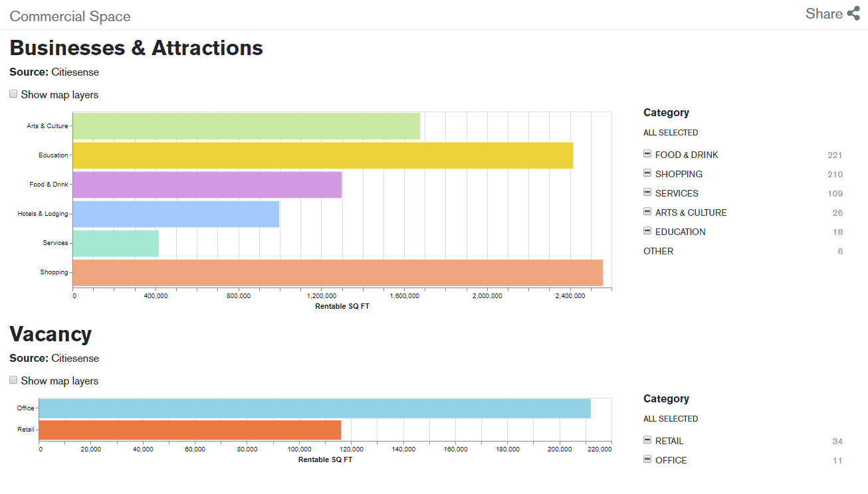Collapse the Food & Drink category icon
The image size is (868, 494).
point(647,154)
